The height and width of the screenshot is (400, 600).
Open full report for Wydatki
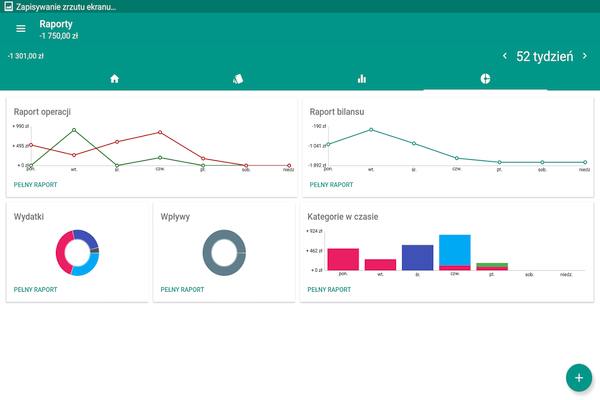coord(36,290)
